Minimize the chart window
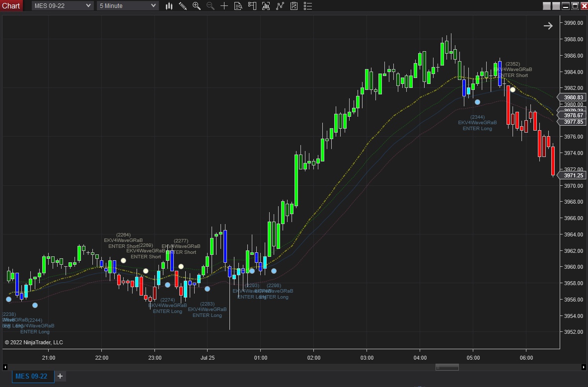Image resolution: width=588 pixels, height=387 pixels. point(566,5)
